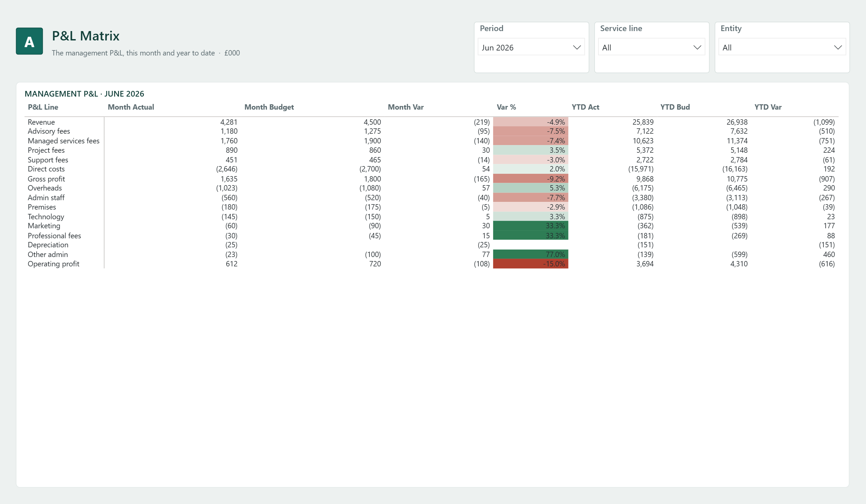Screen dimensions: 866x504
Task: Select the Gross profit row label
Action: pos(46,179)
